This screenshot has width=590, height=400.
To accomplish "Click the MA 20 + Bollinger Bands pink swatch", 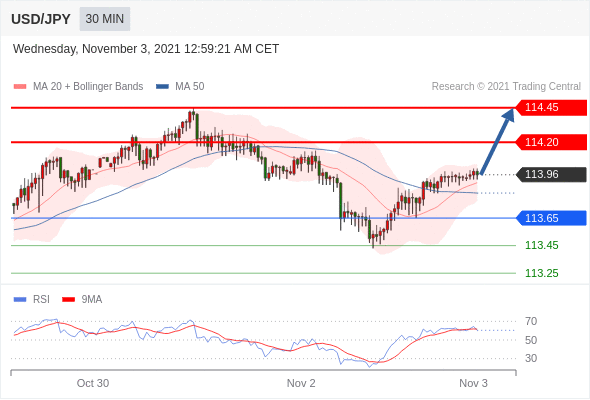I will click(20, 87).
